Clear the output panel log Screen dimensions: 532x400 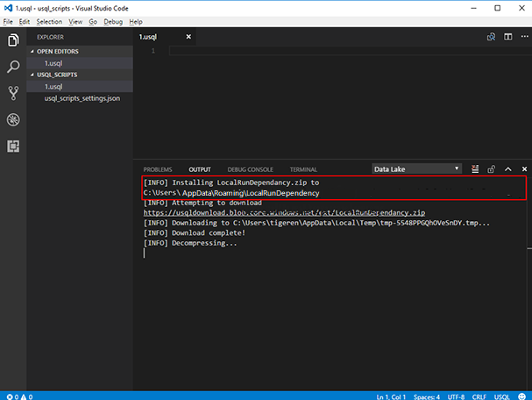click(475, 168)
